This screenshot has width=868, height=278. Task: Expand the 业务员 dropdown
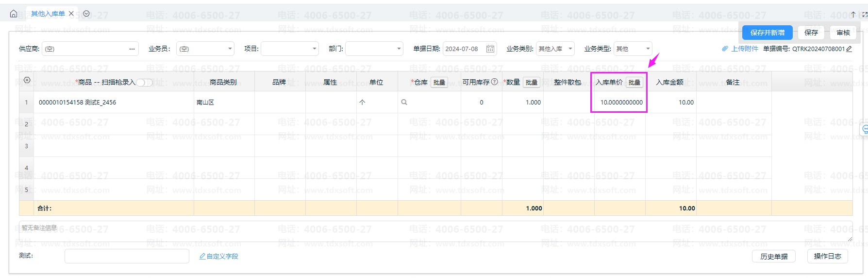230,49
